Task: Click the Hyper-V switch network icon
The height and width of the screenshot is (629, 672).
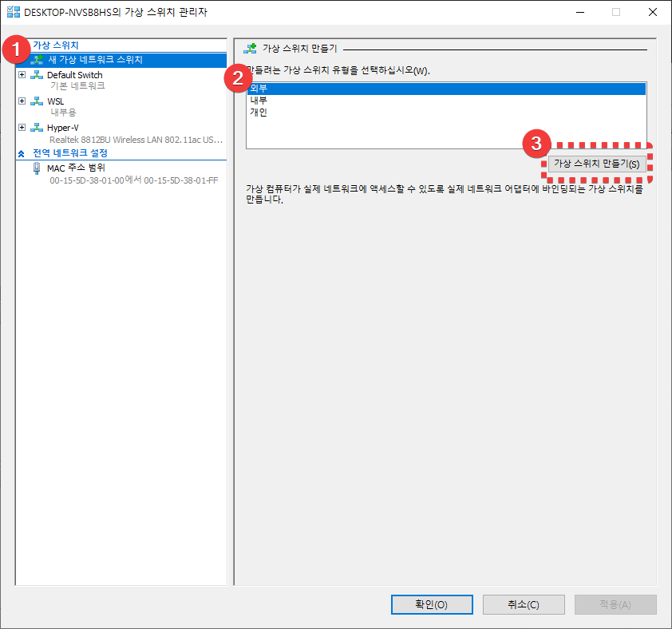Action: point(37,128)
